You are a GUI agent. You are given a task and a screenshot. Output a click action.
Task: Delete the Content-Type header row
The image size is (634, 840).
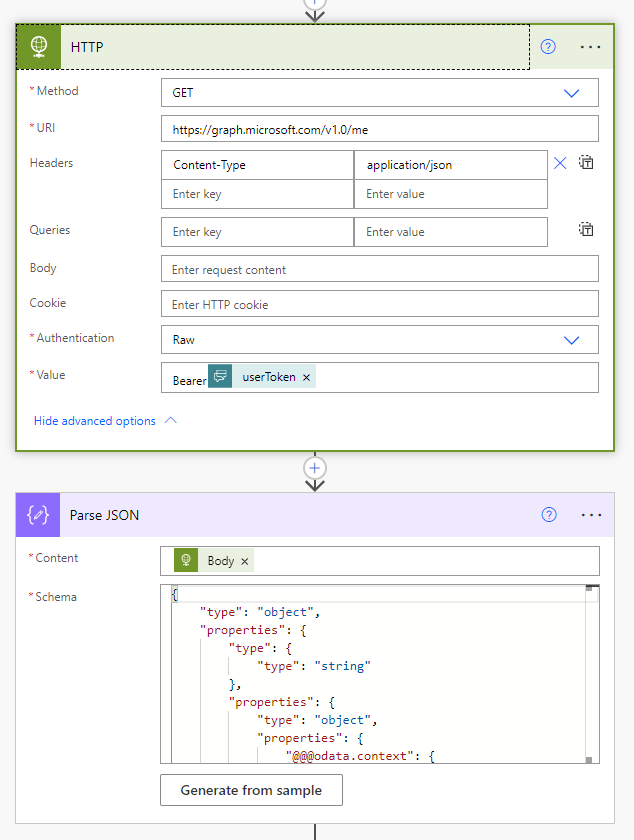point(560,163)
